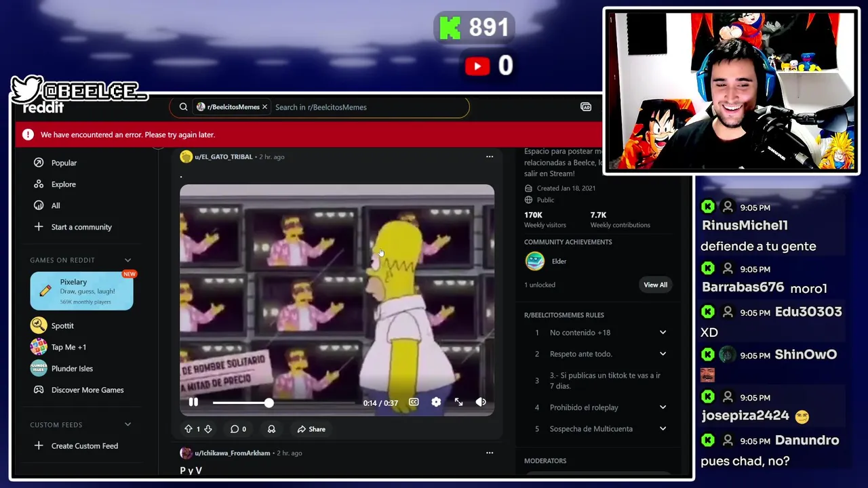
Task: Open Spottit game
Action: point(62,325)
